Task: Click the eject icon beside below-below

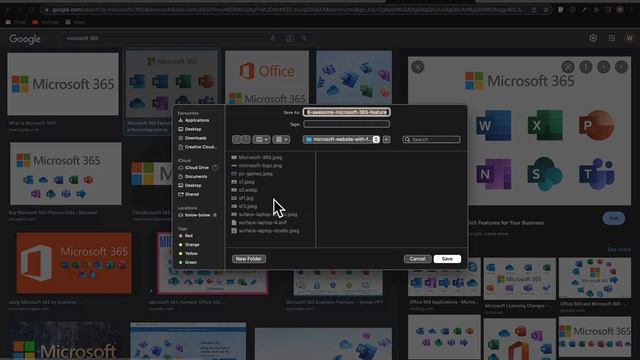Action: coord(215,215)
